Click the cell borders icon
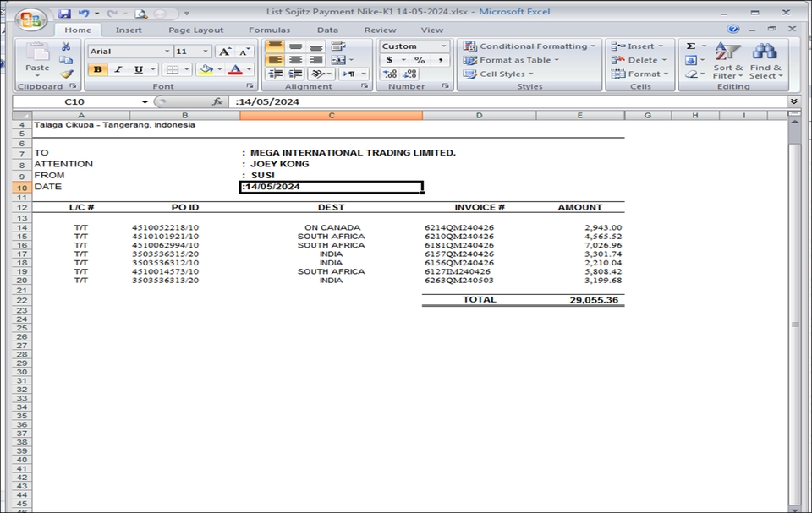812x513 pixels. [173, 69]
